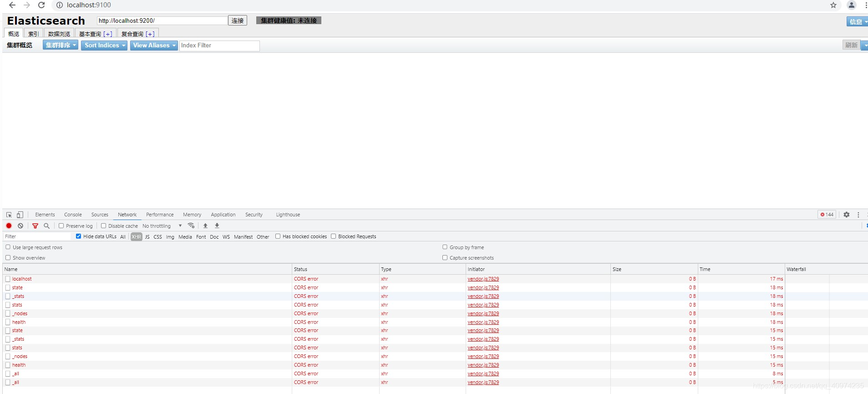
Task: Open the browser profile avatar
Action: point(852,5)
